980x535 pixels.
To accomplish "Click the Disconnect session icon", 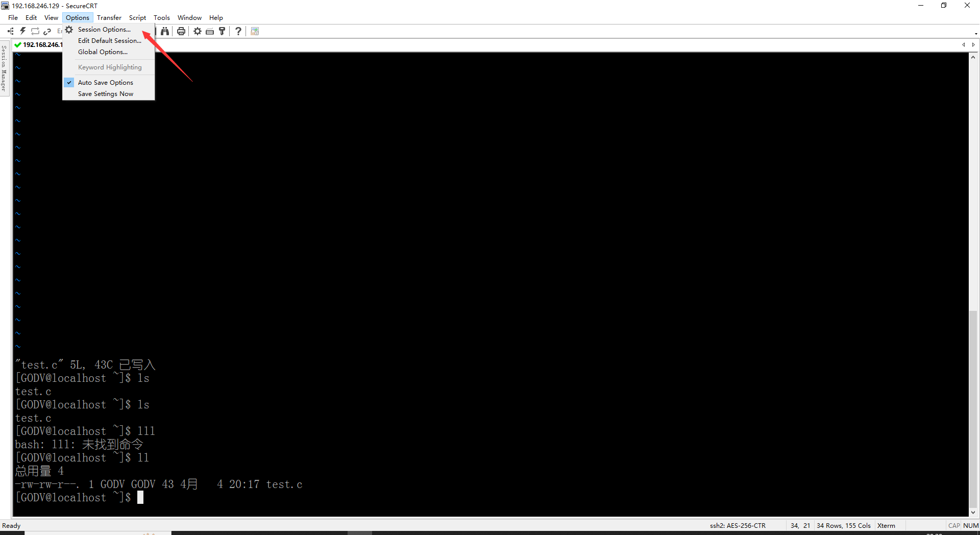I will 47,31.
